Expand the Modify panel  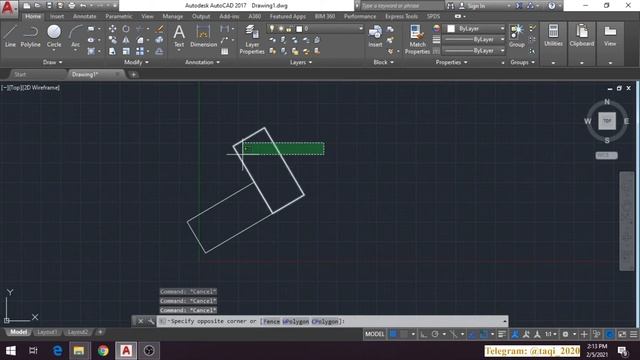[136, 62]
